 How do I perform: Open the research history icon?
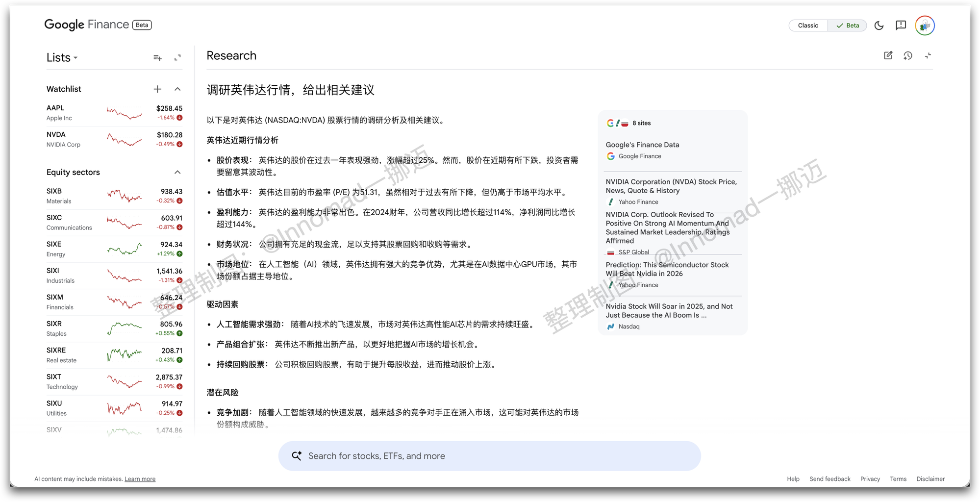pos(908,55)
